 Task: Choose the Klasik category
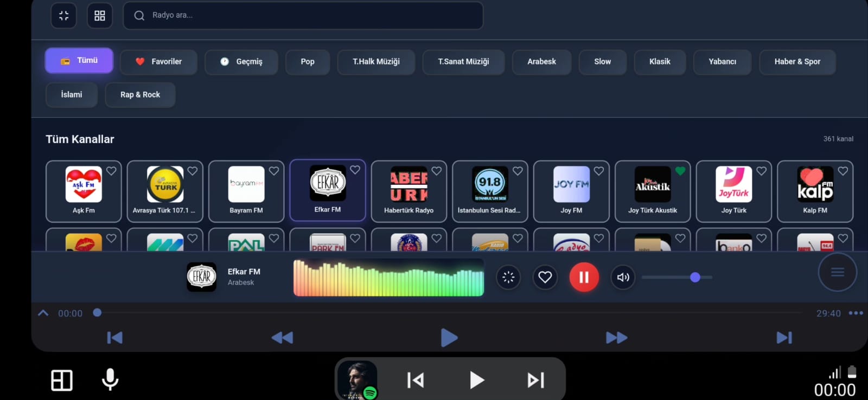coord(660,62)
